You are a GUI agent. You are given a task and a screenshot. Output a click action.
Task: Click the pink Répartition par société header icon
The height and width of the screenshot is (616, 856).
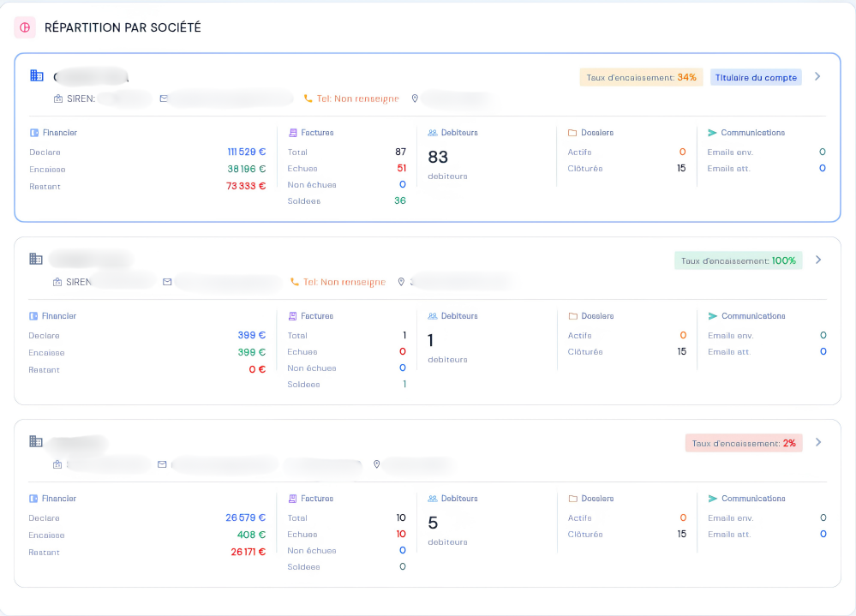[x=25, y=27]
